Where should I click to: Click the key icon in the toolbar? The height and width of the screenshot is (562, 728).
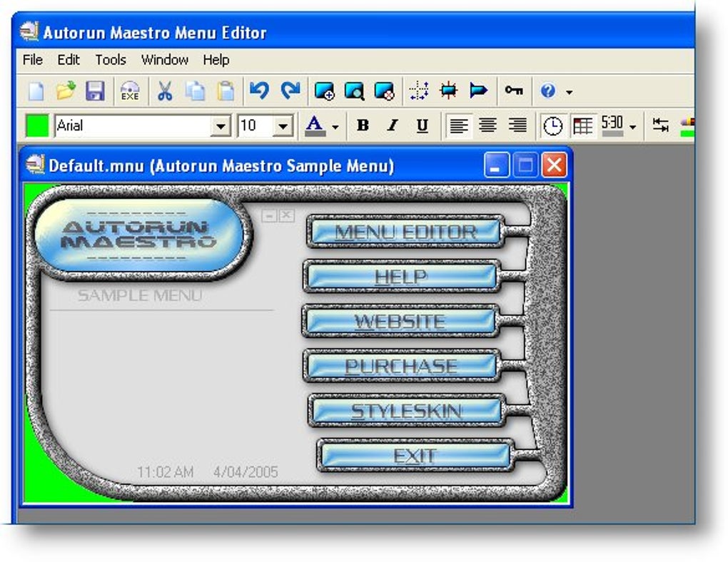513,90
